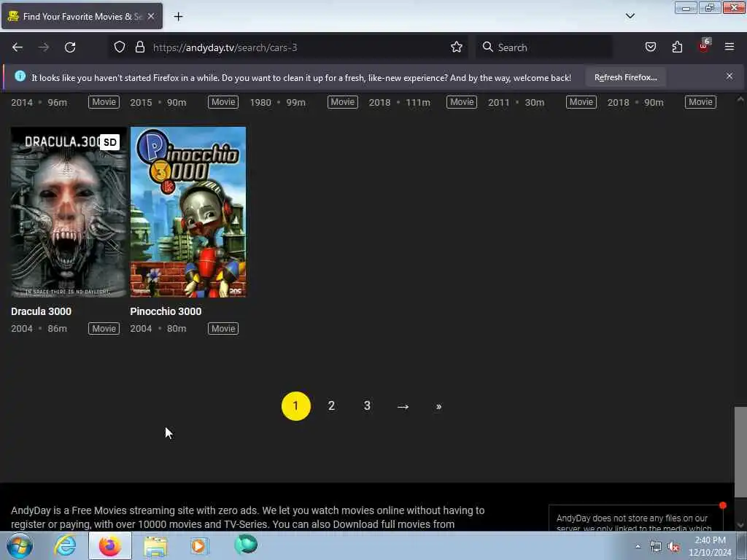
Task: Click the AndyDay Free Movies description text
Action: point(248,518)
